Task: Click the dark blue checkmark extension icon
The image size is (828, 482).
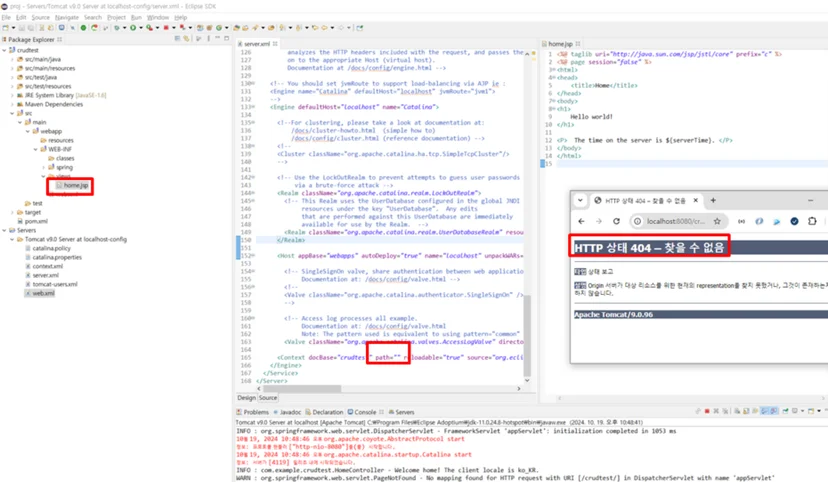Action: point(794,221)
